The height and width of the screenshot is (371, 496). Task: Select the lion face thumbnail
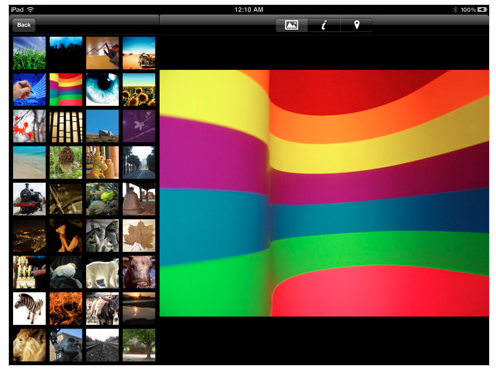tap(29, 345)
